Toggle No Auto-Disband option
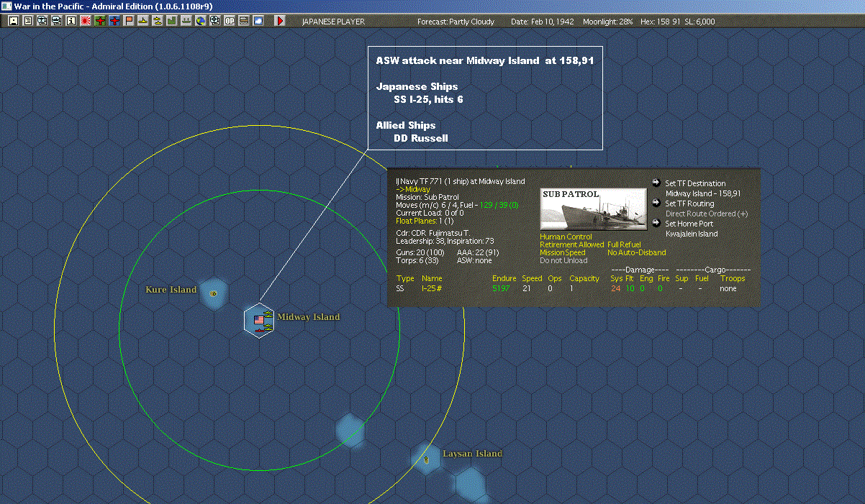Viewport: 865px width, 504px height. (x=637, y=252)
